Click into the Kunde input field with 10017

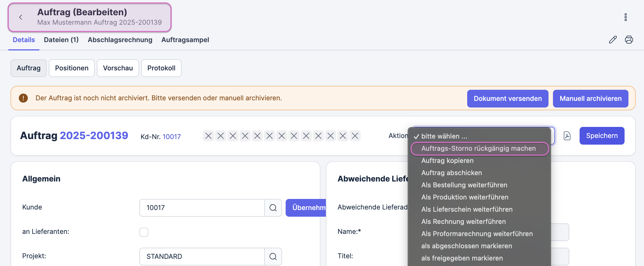pos(202,208)
